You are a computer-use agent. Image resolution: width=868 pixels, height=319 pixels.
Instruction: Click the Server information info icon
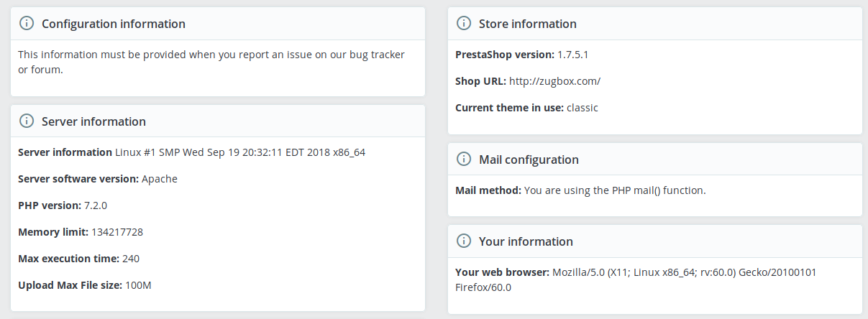(26, 121)
